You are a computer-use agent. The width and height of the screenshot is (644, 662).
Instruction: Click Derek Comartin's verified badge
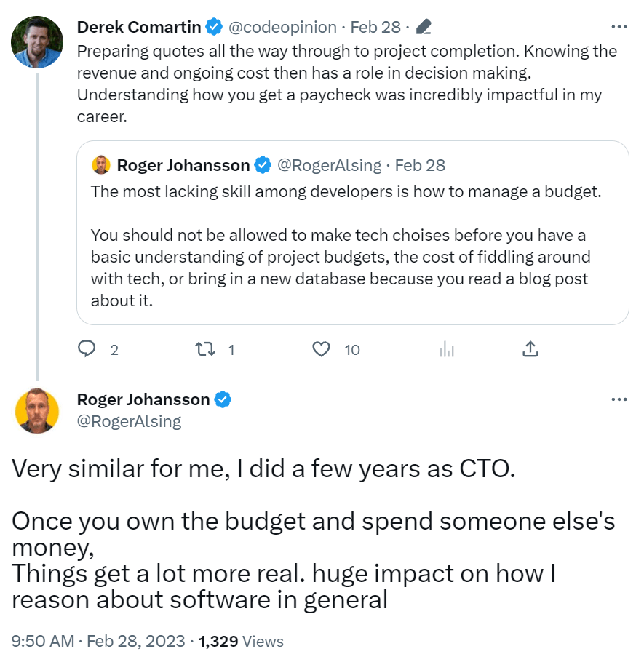[x=214, y=27]
